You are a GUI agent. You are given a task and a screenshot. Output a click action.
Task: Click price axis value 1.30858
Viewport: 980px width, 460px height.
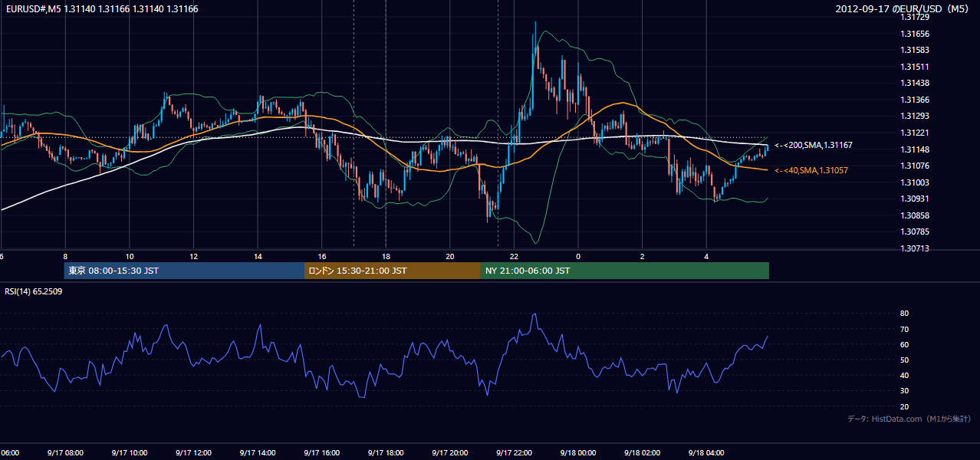tap(915, 215)
